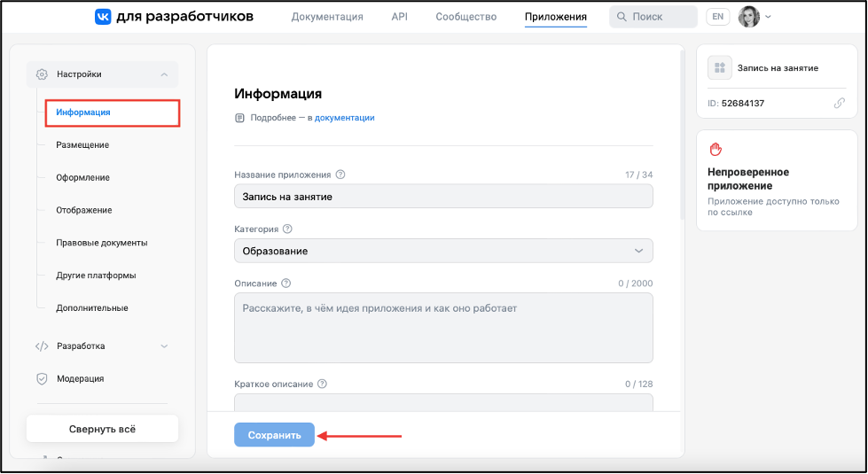868x474 pixels.
Task: Follow the документации link
Action: coord(344,118)
